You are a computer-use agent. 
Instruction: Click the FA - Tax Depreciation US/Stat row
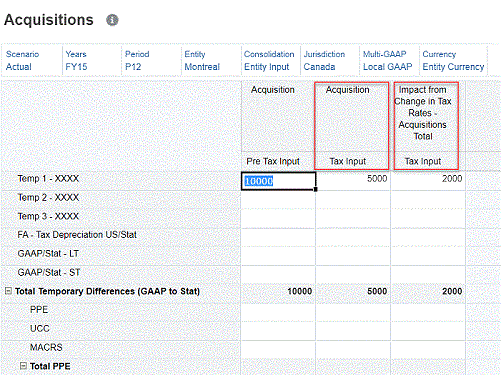coord(77,235)
